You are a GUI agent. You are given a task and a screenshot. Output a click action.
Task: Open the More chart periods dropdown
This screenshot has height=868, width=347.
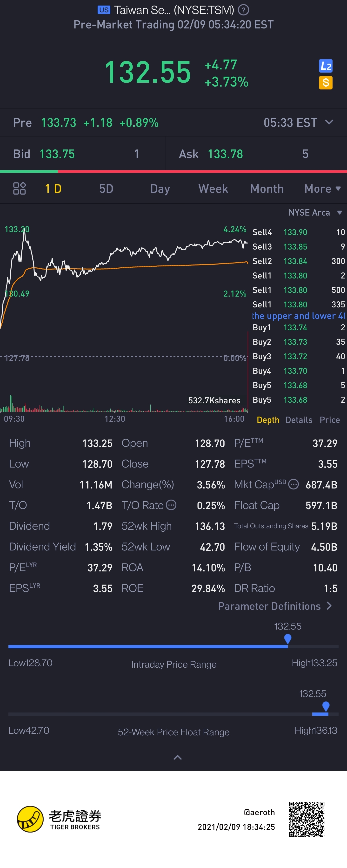pyautogui.click(x=322, y=189)
